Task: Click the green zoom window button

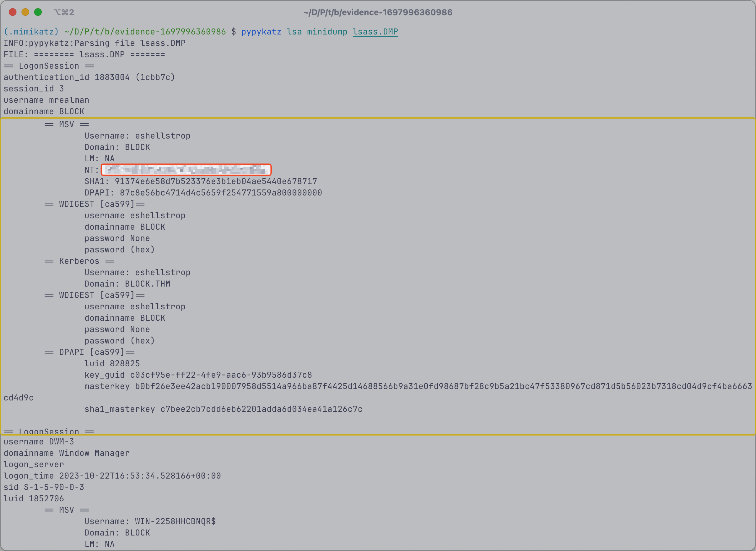Action: click(38, 12)
